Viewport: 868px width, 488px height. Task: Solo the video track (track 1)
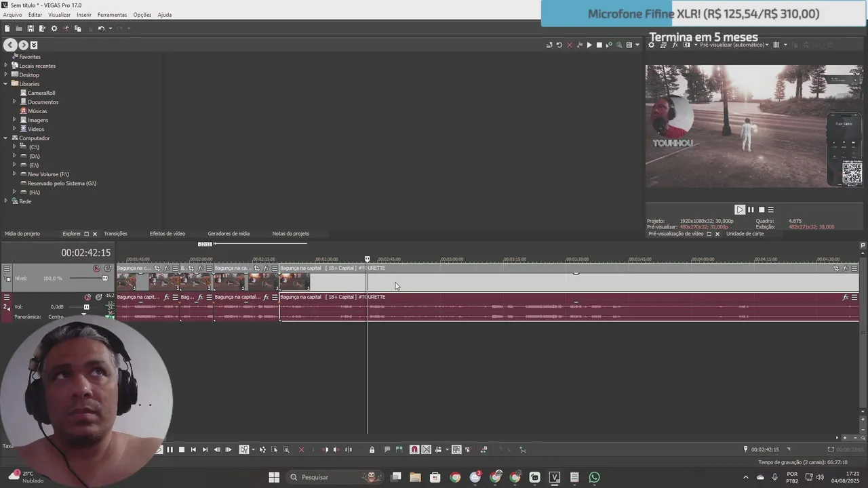click(107, 268)
